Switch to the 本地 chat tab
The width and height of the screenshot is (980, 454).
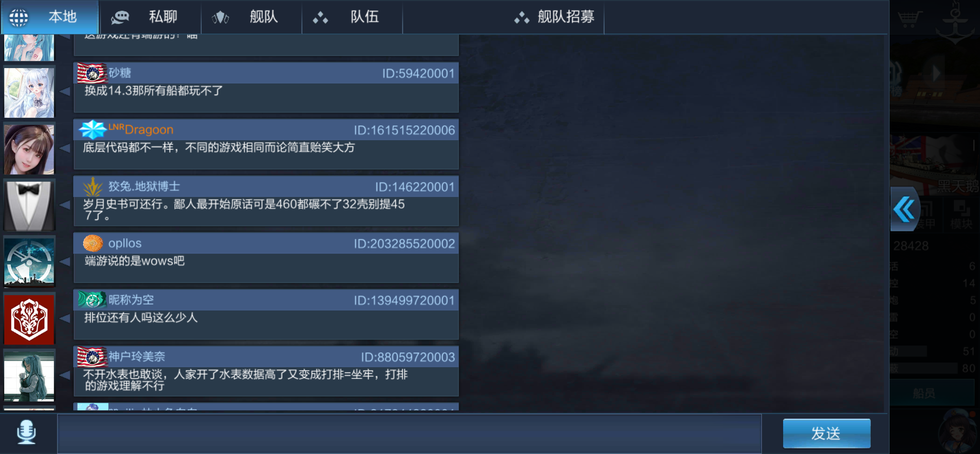click(x=50, y=17)
